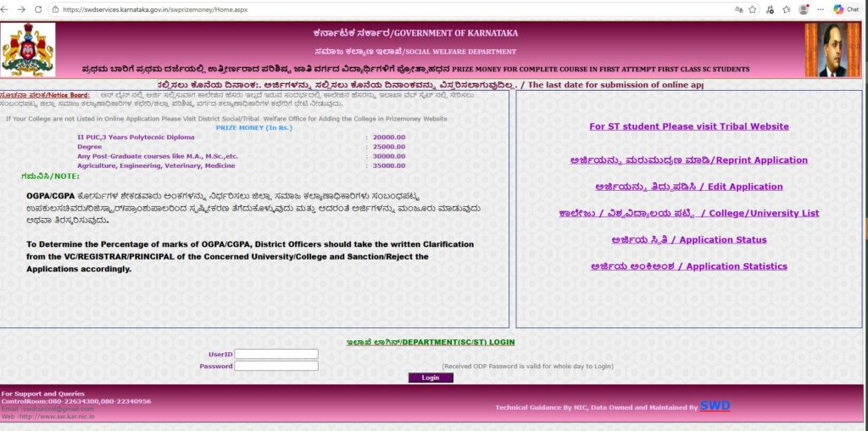Click the Login button

431,378
